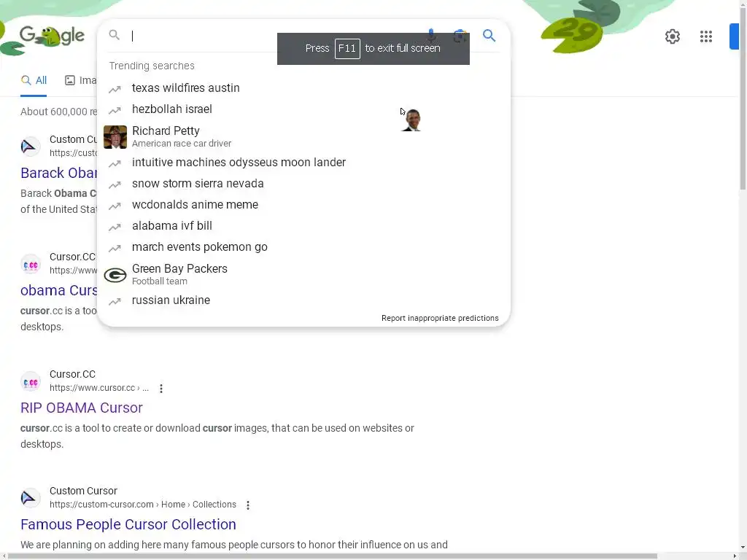The image size is (747, 560).
Task: Choose suggestion hezbollah israel
Action: (x=304, y=109)
